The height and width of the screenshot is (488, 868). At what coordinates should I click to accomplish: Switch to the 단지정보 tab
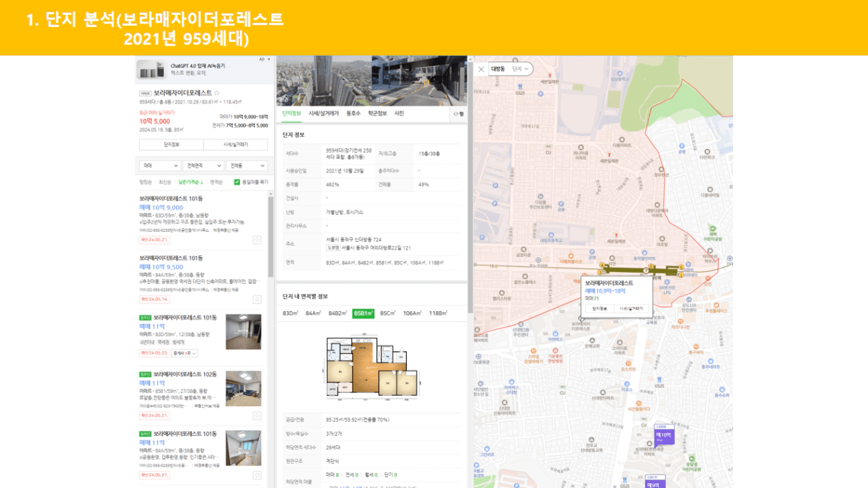(x=291, y=113)
